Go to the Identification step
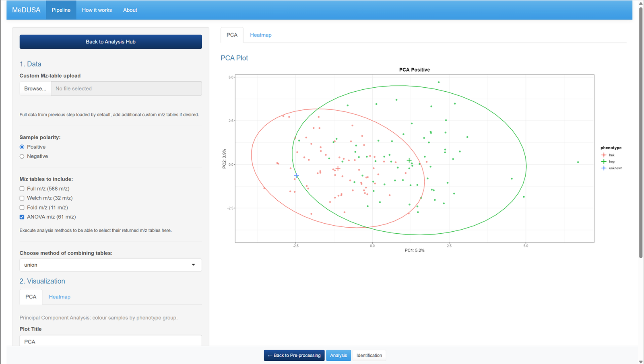Screen dimensions: 644x364 point(369,356)
